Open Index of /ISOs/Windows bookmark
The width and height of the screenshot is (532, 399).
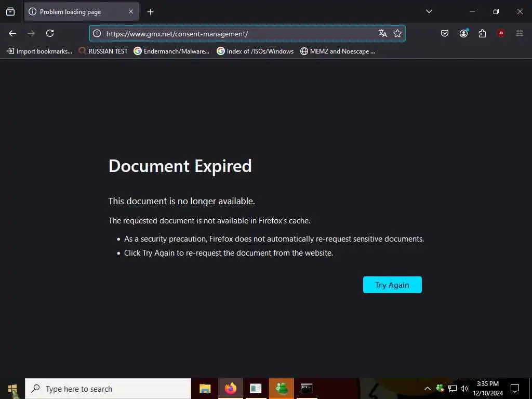point(255,51)
